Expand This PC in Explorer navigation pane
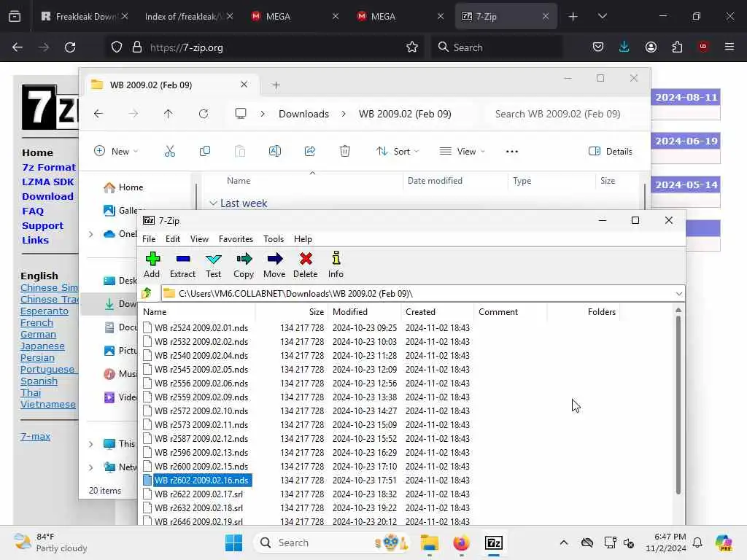This screenshot has width=747, height=560. pyautogui.click(x=90, y=444)
